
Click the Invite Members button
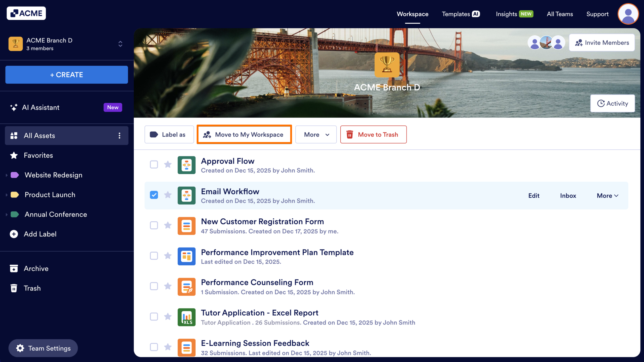(x=602, y=42)
